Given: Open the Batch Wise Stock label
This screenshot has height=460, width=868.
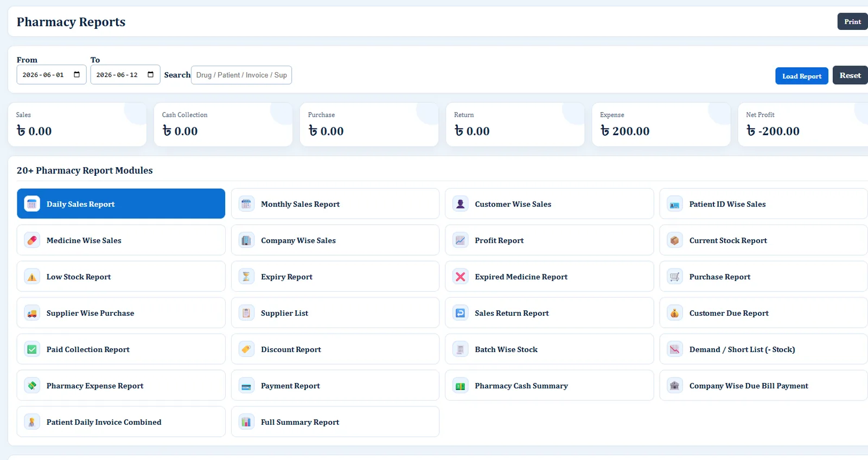Looking at the screenshot, I should 506,349.
